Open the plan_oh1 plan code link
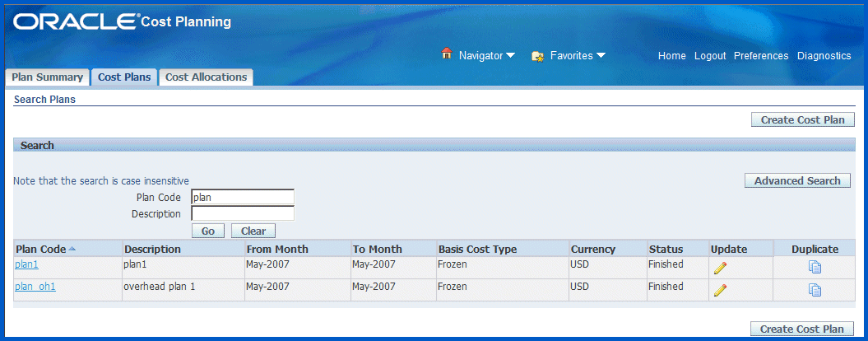Screen dimensions: 868x341 [x=35, y=287]
